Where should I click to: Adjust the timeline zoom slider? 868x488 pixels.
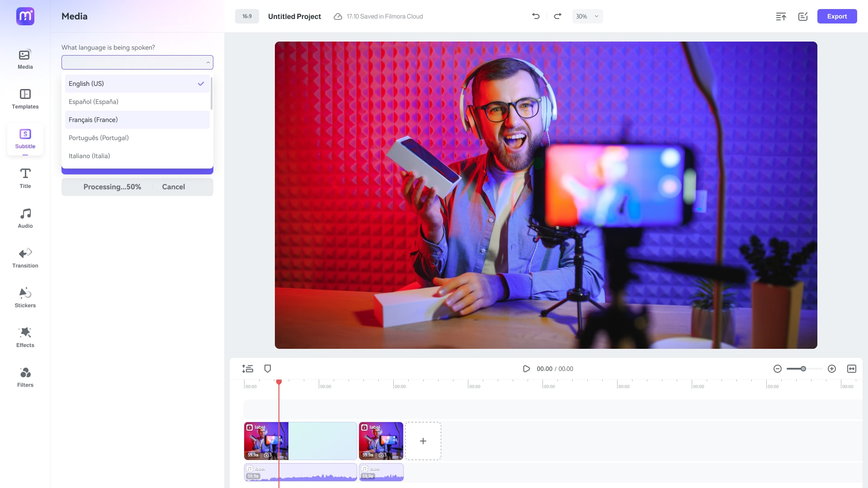point(803,368)
